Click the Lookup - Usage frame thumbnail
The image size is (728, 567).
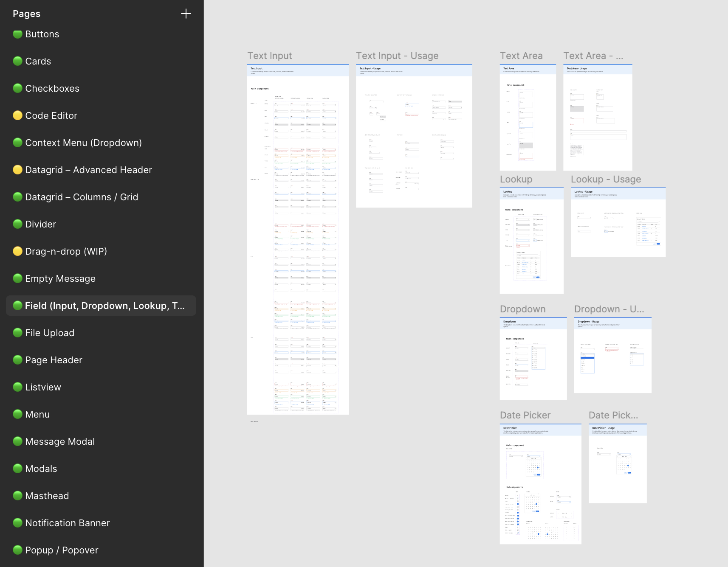click(618, 222)
